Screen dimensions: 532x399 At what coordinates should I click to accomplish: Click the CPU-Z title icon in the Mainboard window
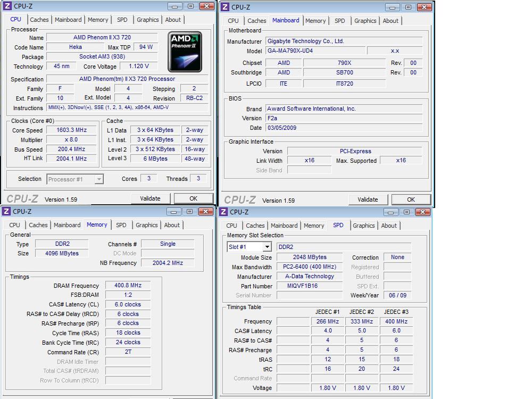[x=225, y=7]
